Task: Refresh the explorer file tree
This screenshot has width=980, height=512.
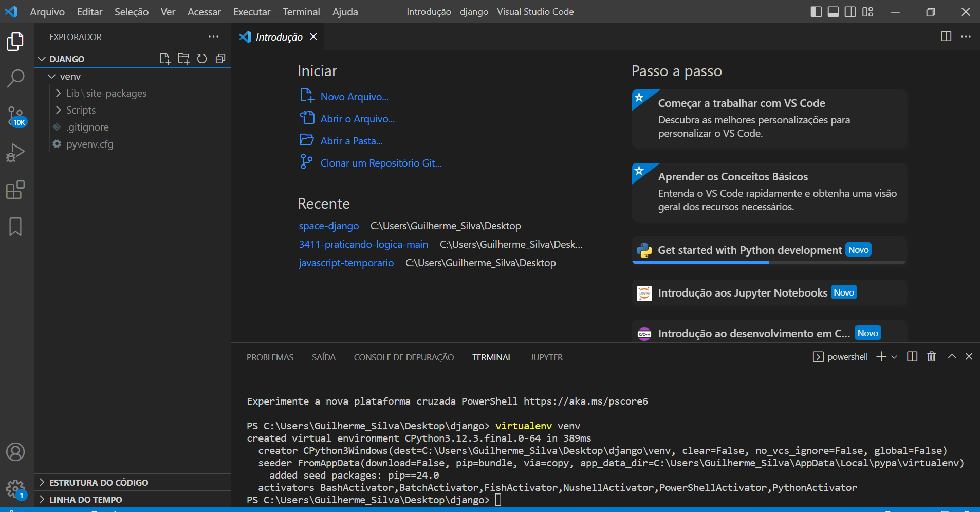Action: pos(202,59)
